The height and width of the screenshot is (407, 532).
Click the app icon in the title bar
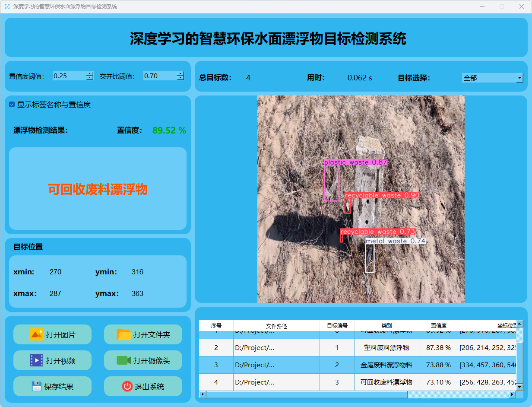click(x=7, y=6)
